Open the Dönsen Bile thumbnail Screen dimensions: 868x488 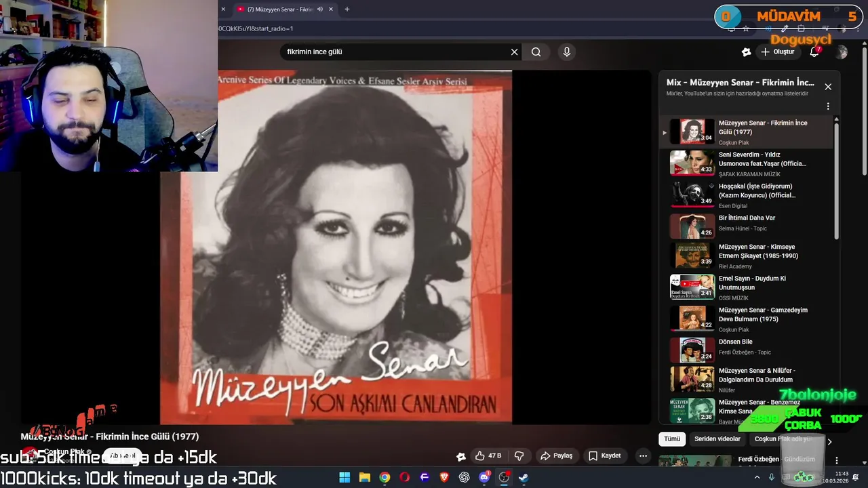pyautogui.click(x=692, y=350)
